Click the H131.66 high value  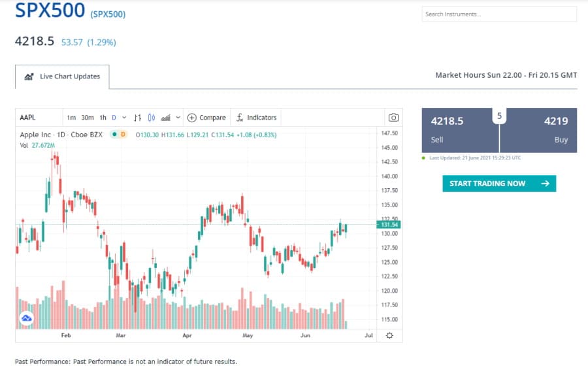tap(172, 135)
